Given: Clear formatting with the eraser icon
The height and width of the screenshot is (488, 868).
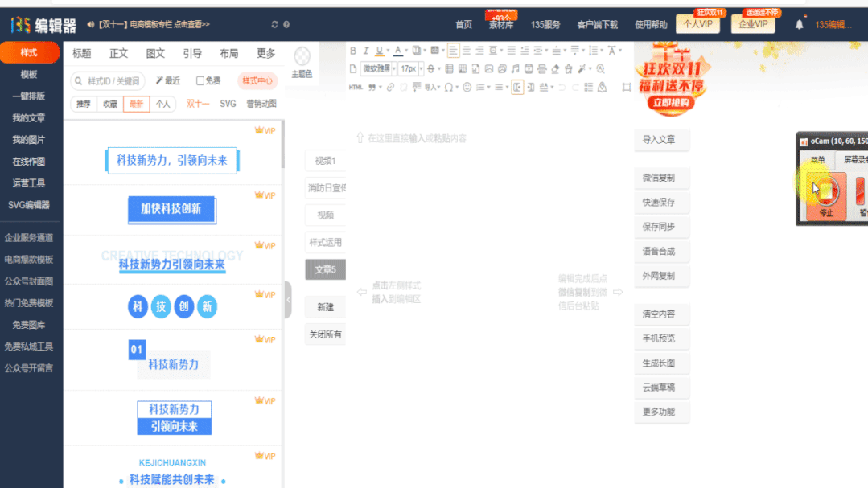Looking at the screenshot, I should tap(555, 69).
